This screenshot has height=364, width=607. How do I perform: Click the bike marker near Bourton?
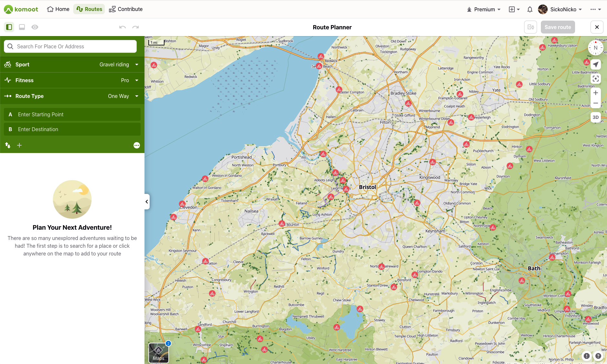(282, 224)
